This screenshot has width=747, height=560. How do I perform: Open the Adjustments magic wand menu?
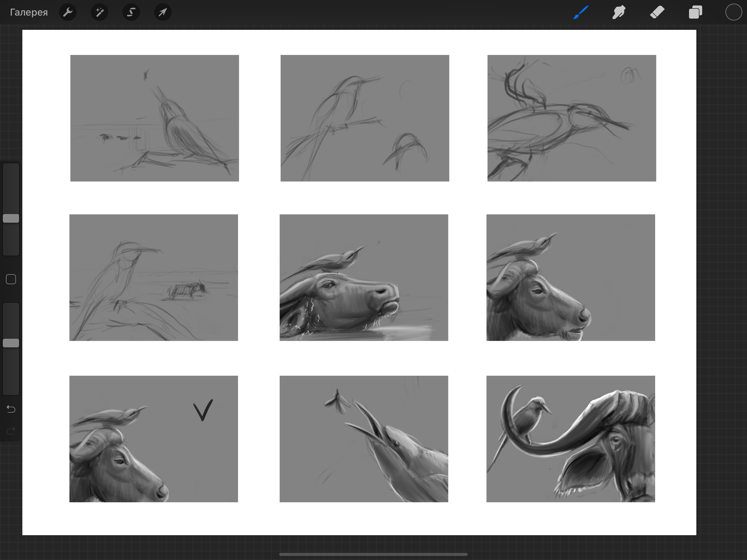click(x=99, y=13)
